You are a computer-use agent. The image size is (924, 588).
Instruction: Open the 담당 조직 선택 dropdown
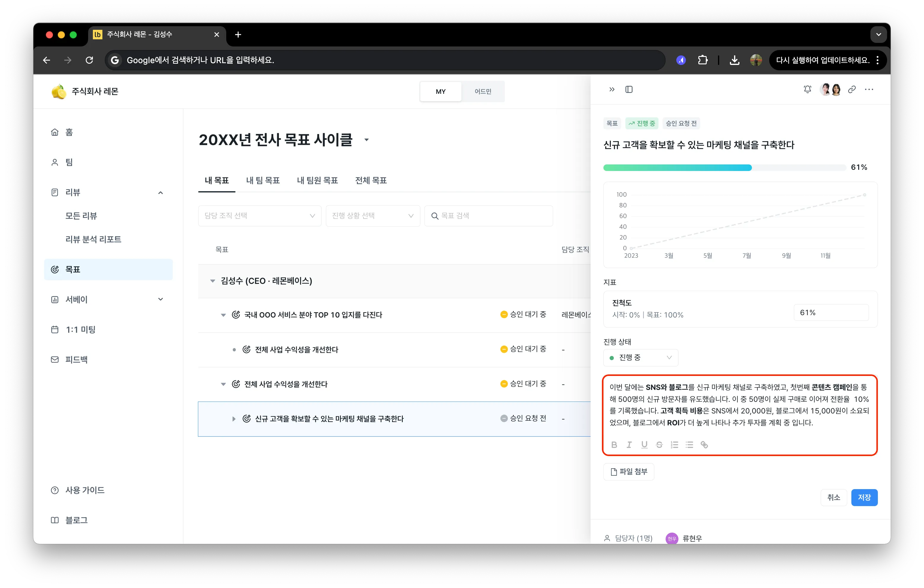click(260, 216)
